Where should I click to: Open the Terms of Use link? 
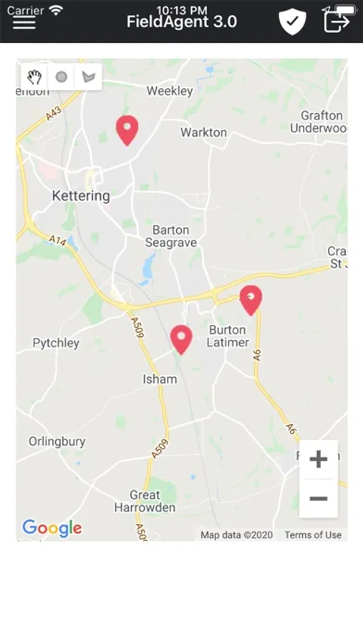click(313, 535)
